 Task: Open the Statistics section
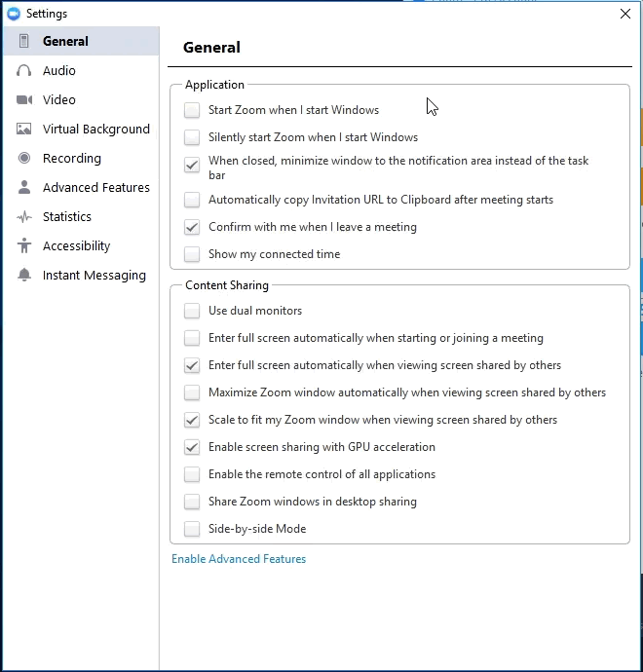[82, 217]
